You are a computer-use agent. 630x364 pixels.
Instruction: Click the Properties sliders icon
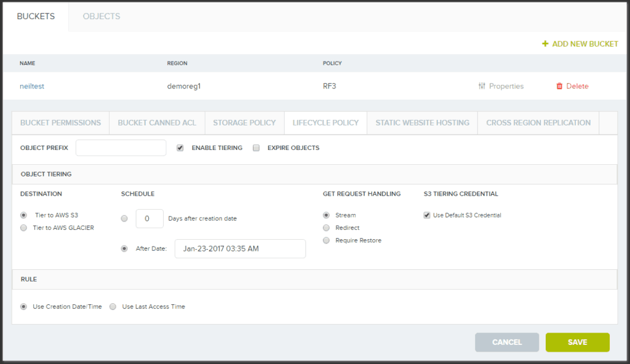[x=482, y=86]
